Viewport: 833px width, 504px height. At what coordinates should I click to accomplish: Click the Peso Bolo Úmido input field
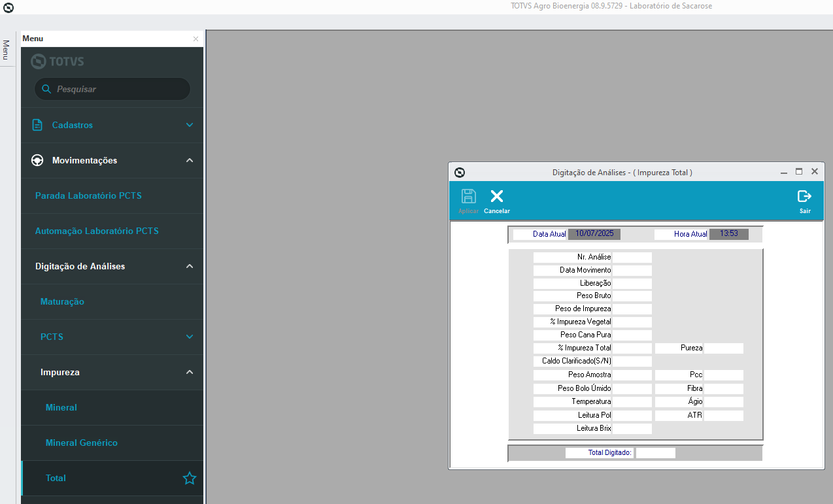pyautogui.click(x=632, y=388)
